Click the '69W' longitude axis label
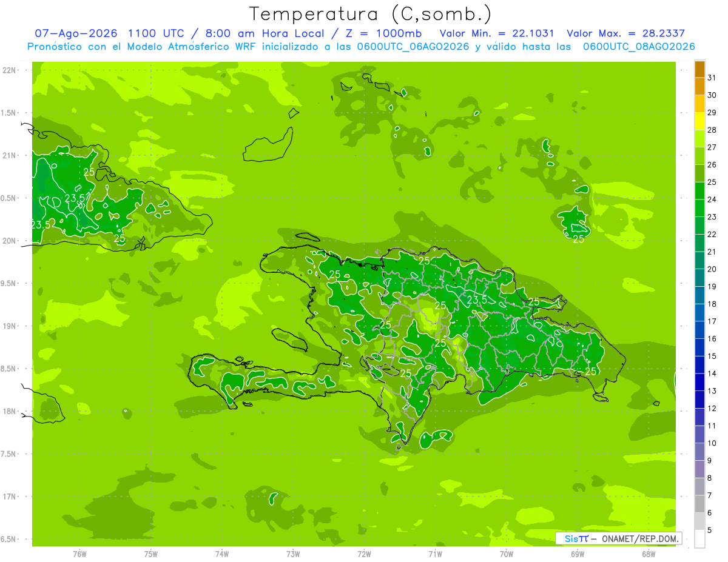 pos(578,554)
